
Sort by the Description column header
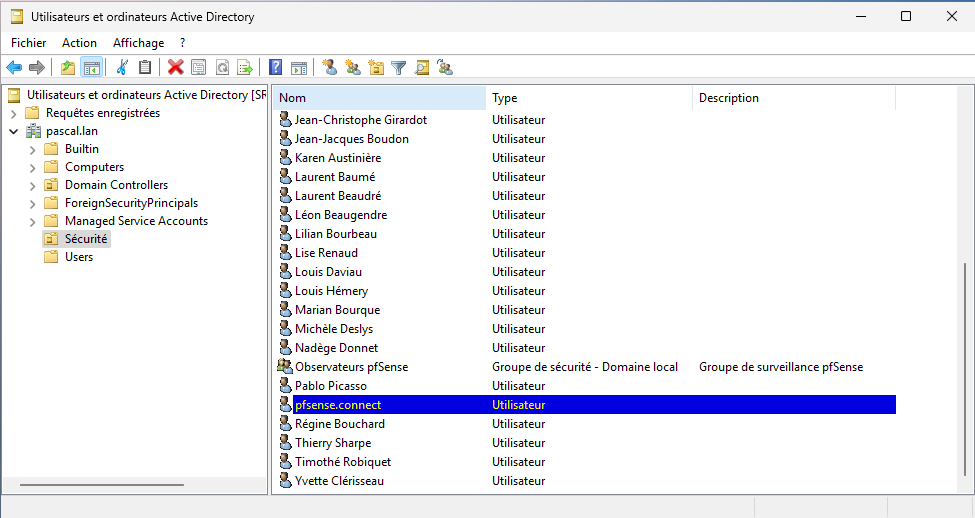(794, 98)
